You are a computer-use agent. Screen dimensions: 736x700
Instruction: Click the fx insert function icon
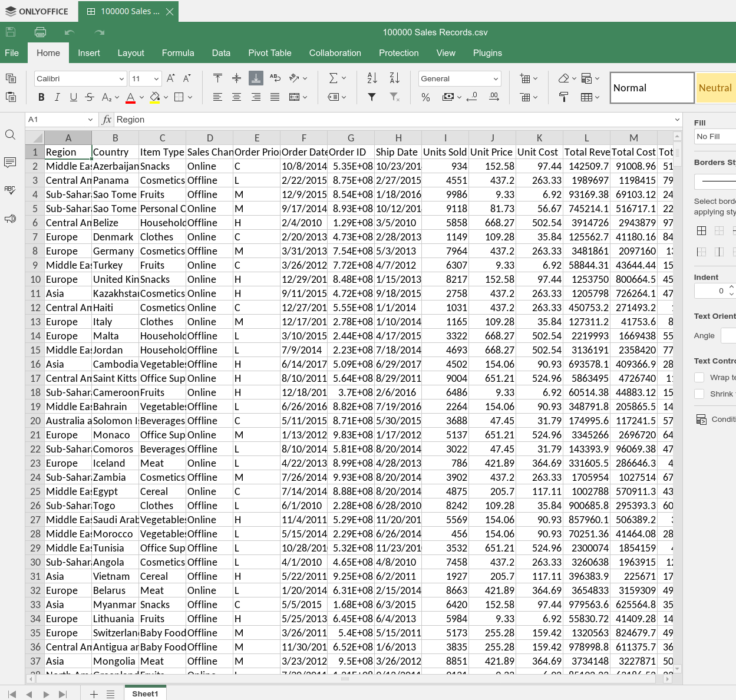pos(107,120)
